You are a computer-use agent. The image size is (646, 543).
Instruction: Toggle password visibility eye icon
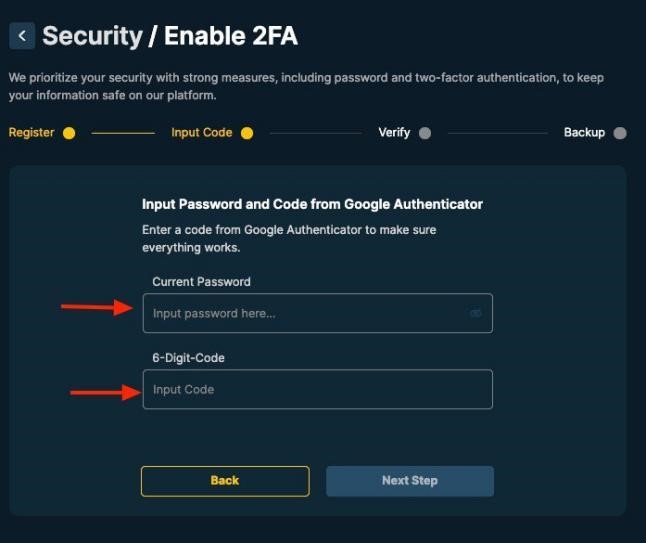coord(476,314)
